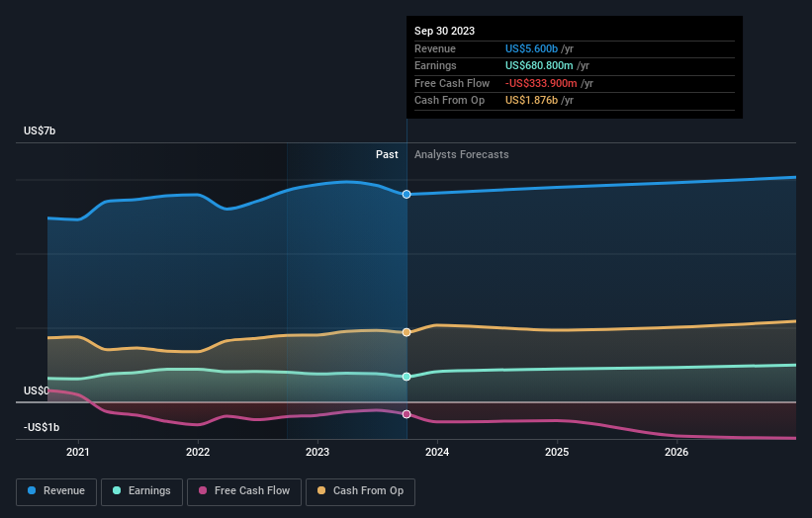Click the teal Earnings legend dot

117,490
